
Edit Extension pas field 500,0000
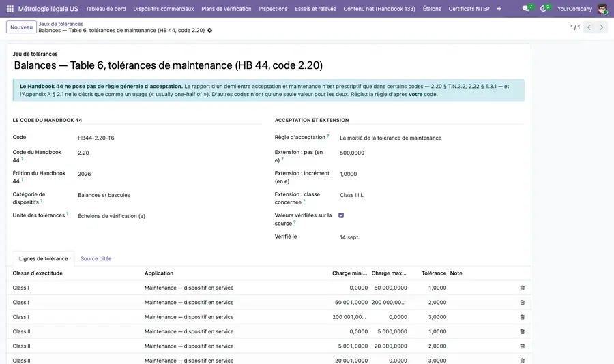pos(432,153)
